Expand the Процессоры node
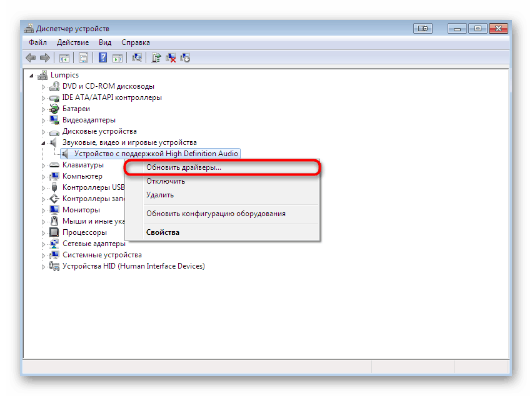This screenshot has height=396, width=532. tap(43, 233)
